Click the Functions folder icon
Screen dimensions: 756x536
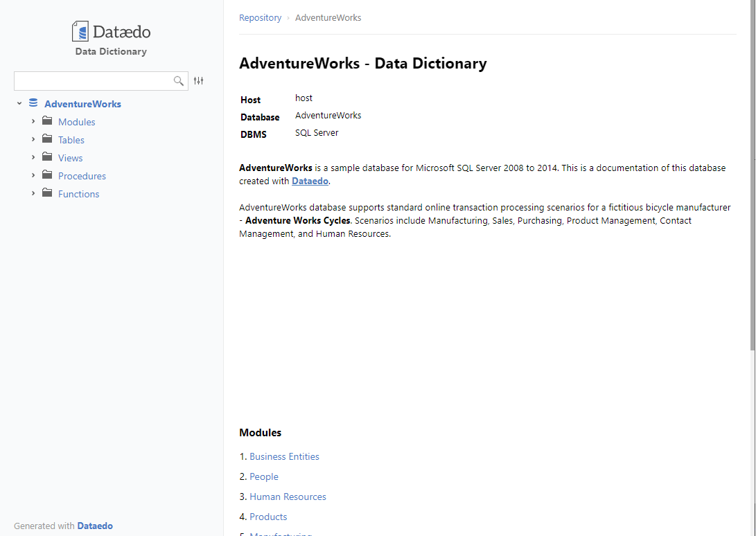[47, 193]
